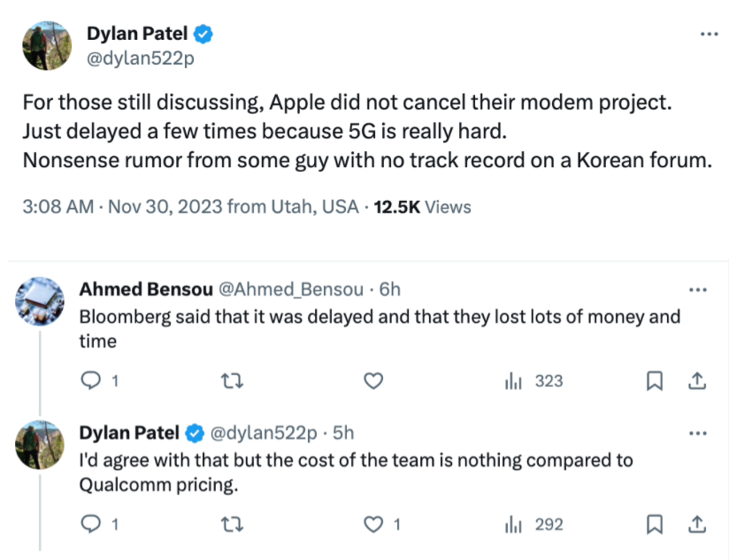Image resolution: width=729 pixels, height=560 pixels.
Task: Share Dylan Patel's Qualcomm reply
Action: click(696, 524)
